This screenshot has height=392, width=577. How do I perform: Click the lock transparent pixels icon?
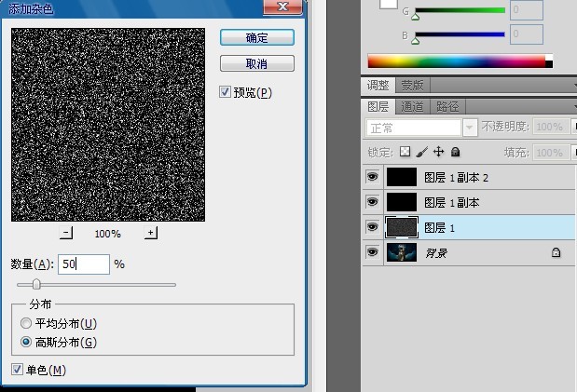coord(405,152)
